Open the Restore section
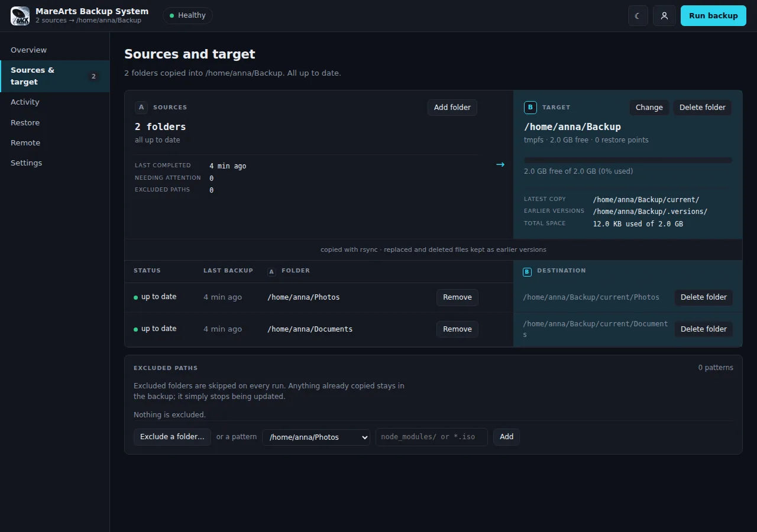The image size is (757, 532). pyautogui.click(x=54, y=123)
